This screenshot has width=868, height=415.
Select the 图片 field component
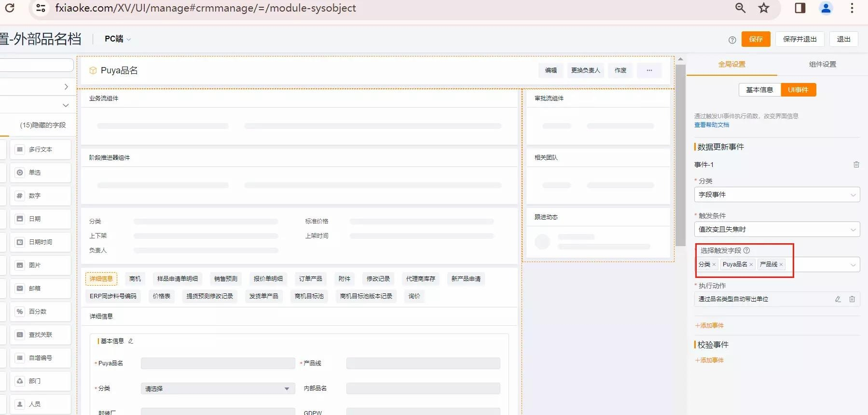[41, 265]
